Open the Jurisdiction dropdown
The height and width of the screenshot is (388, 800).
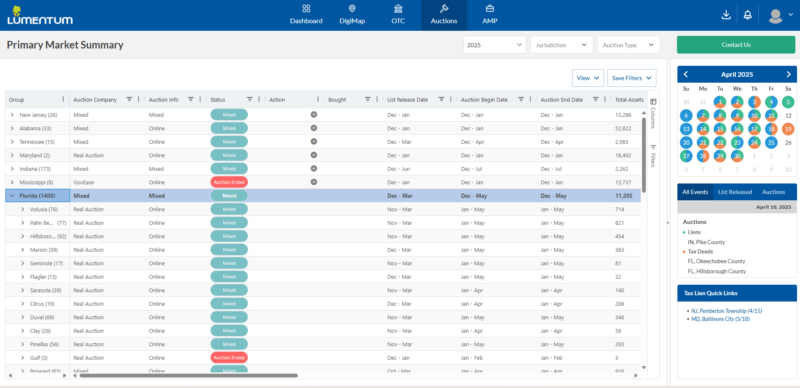tap(562, 45)
